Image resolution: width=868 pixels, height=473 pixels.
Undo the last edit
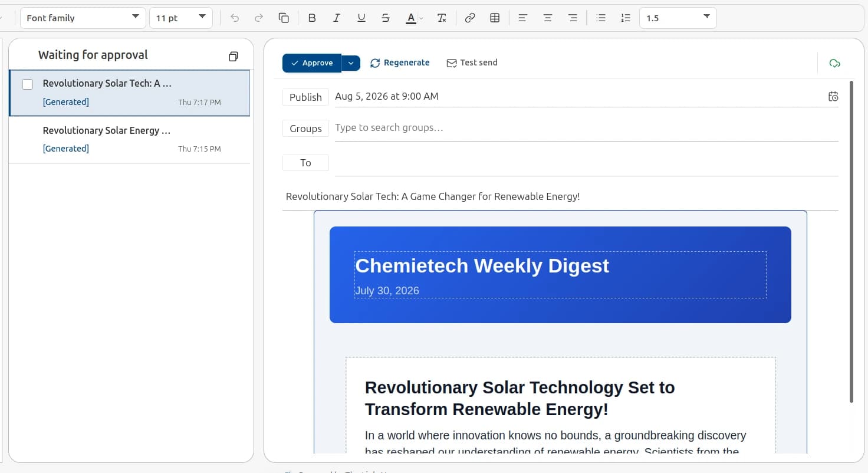click(x=235, y=18)
